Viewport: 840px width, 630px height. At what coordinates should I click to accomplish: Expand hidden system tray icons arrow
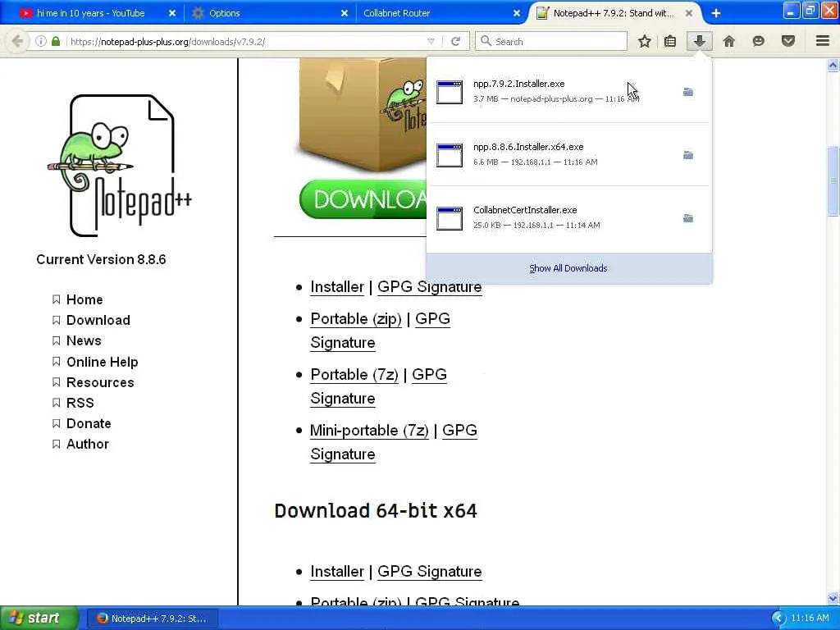pyautogui.click(x=778, y=619)
